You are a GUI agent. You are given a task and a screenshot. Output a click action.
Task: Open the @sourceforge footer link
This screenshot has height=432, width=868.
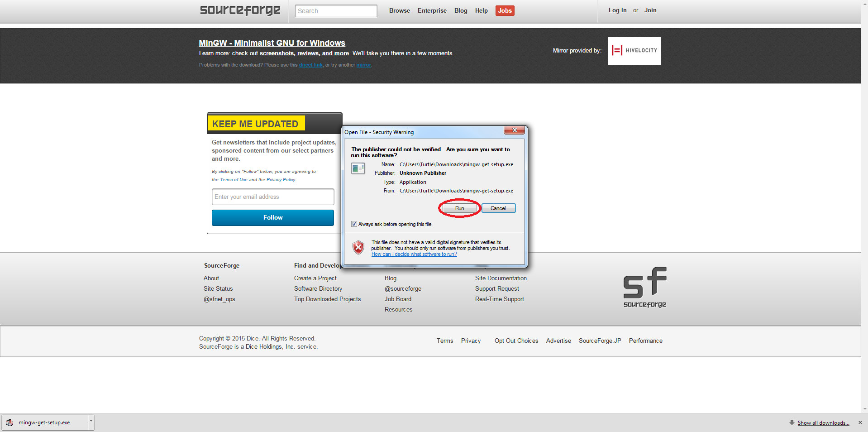pyautogui.click(x=403, y=289)
